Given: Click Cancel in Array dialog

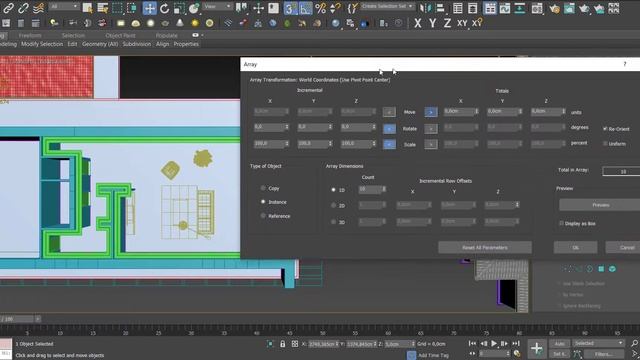Looking at the screenshot, I should pyautogui.click(x=623, y=247).
